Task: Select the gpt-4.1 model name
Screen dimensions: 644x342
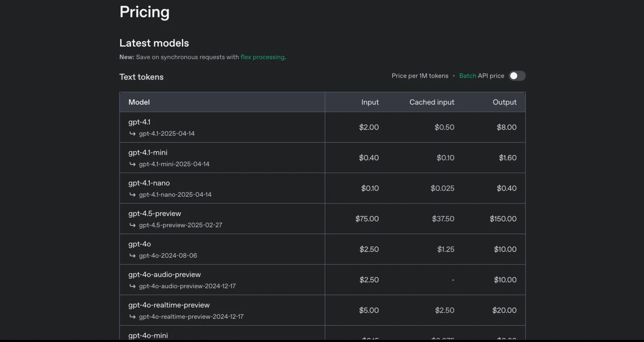Action: tap(139, 122)
